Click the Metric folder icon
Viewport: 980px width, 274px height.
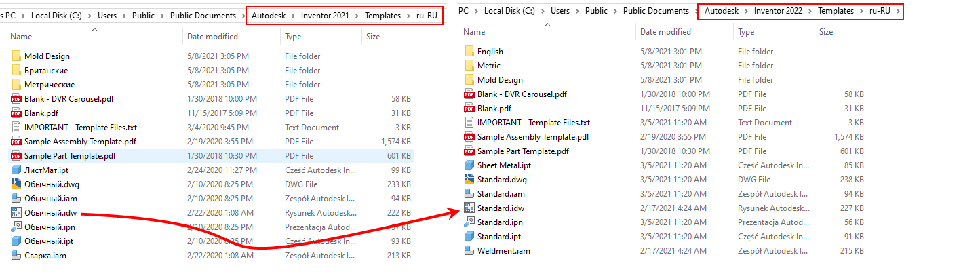pyautogui.click(x=469, y=66)
